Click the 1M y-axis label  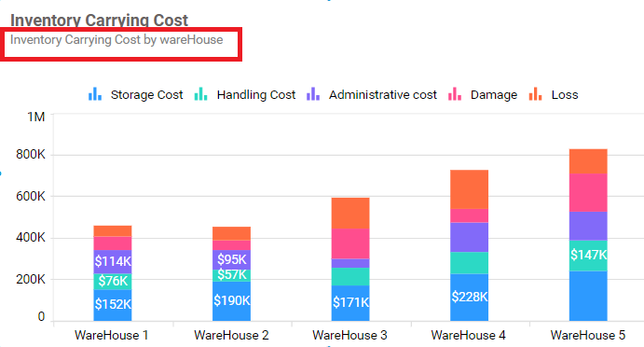[x=36, y=118]
